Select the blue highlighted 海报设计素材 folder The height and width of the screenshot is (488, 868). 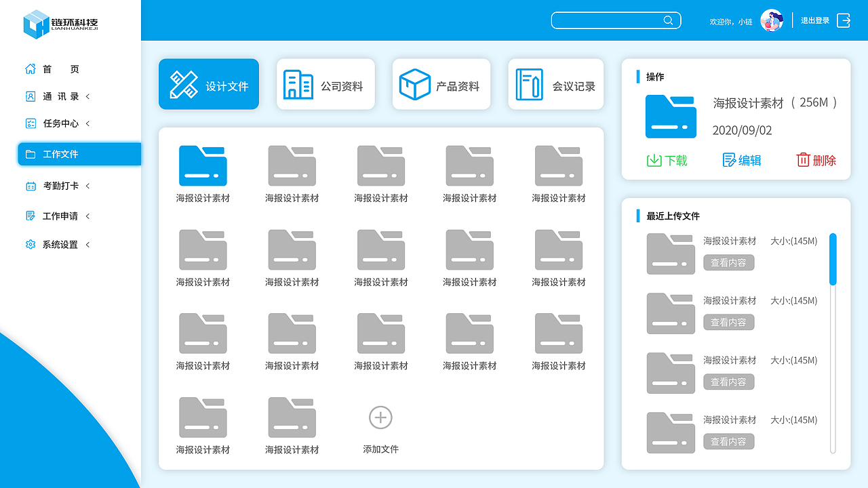(203, 165)
